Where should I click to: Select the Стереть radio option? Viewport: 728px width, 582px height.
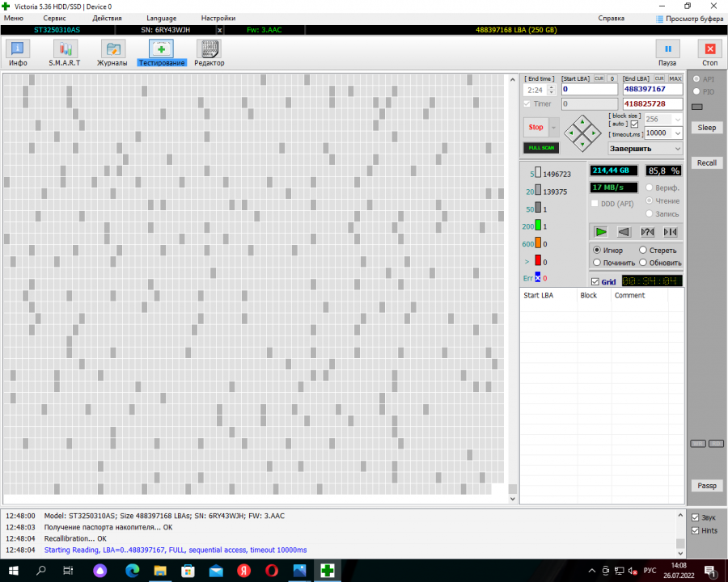pyautogui.click(x=643, y=251)
